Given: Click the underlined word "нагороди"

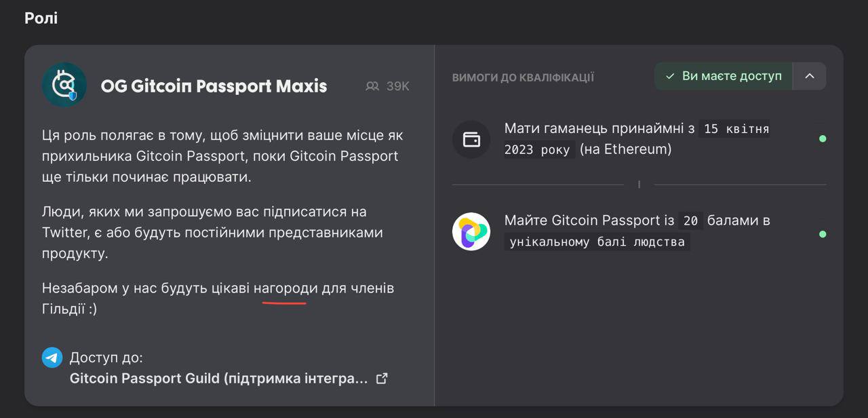Looking at the screenshot, I should point(285,288).
